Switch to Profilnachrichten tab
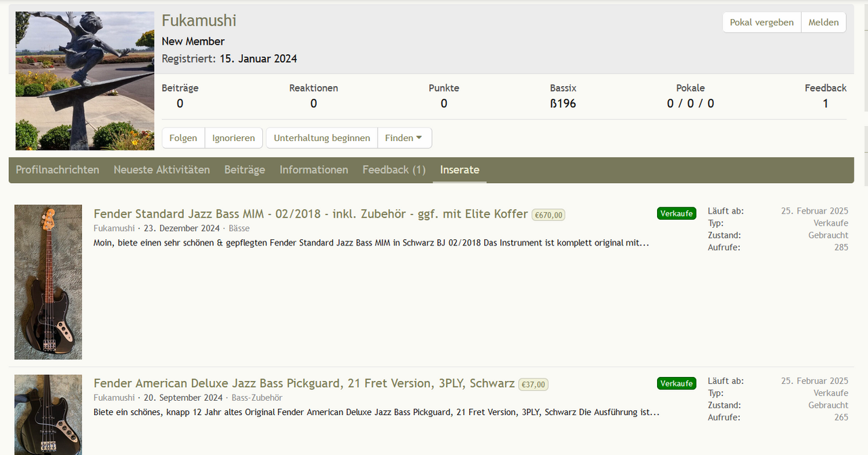The width and height of the screenshot is (868, 455). tap(58, 170)
